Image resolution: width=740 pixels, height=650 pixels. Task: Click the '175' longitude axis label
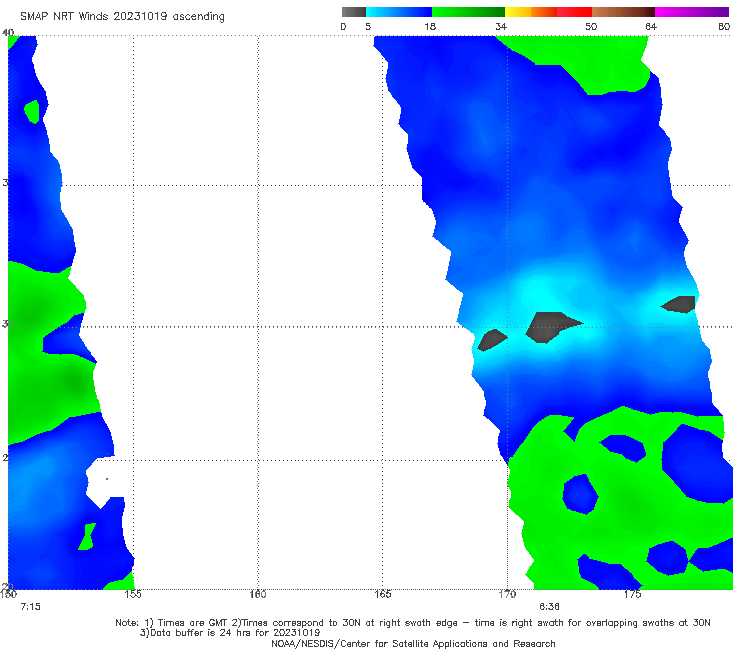click(632, 594)
